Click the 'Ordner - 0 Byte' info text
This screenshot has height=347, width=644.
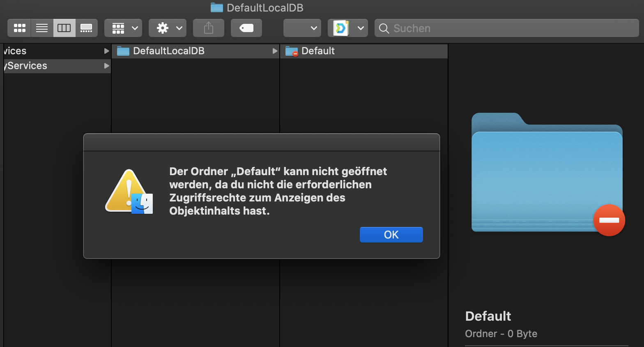[501, 334]
